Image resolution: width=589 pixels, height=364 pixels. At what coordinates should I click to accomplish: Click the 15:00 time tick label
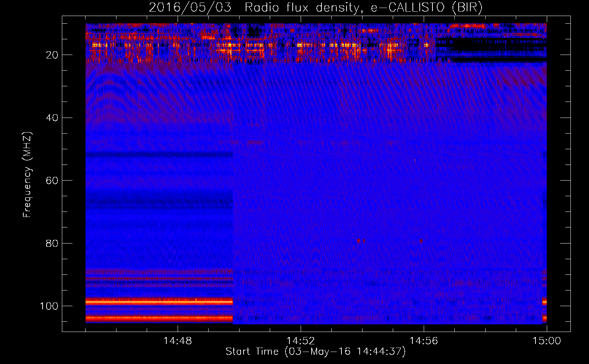[547, 341]
